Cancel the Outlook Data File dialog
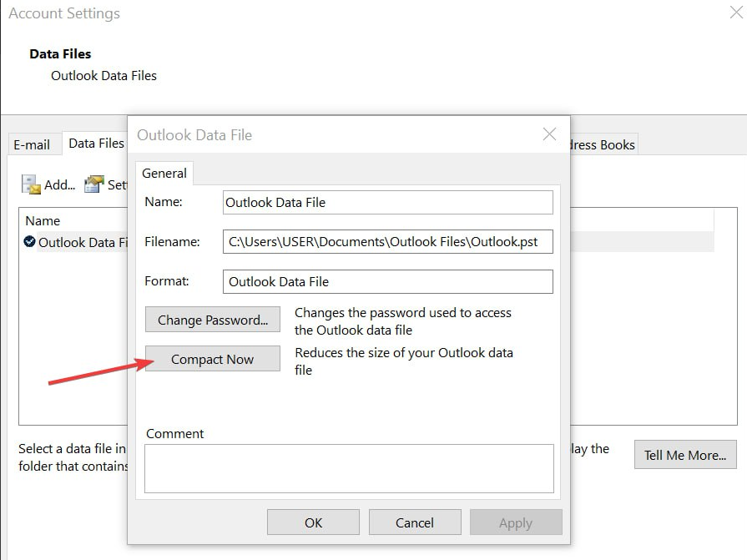Image resolution: width=747 pixels, height=560 pixels. click(x=415, y=522)
